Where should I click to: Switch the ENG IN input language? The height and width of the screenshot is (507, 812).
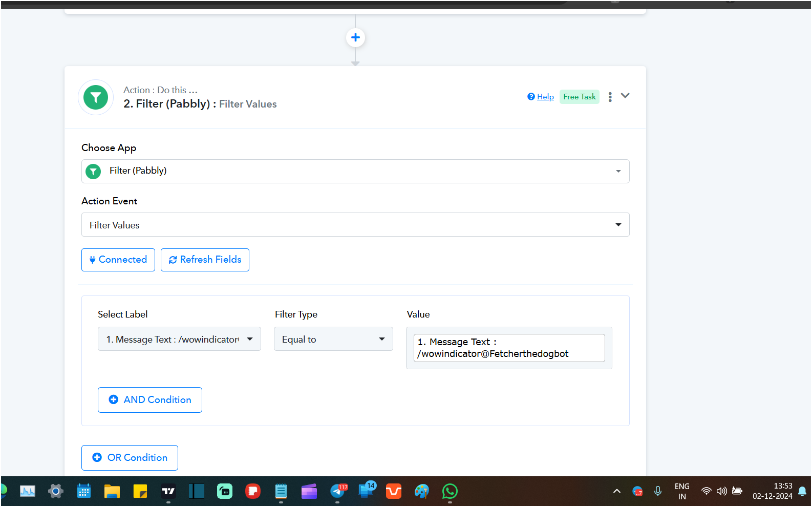[682, 492]
